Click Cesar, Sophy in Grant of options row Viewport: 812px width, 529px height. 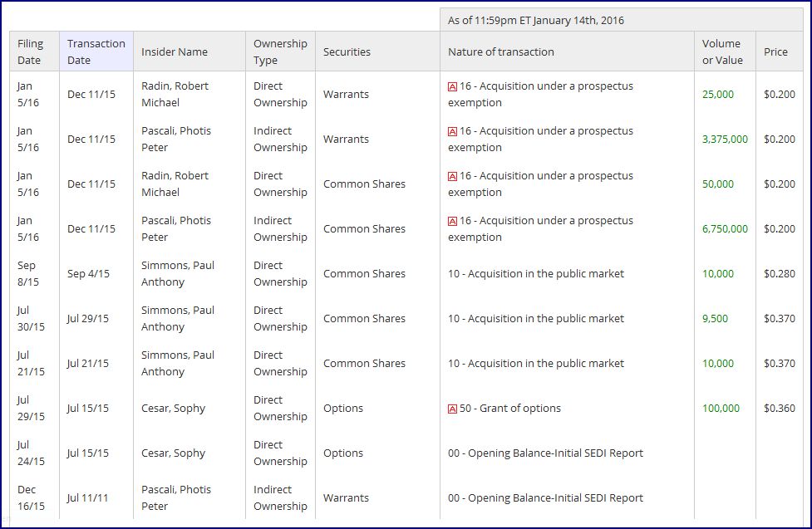pyautogui.click(x=174, y=409)
